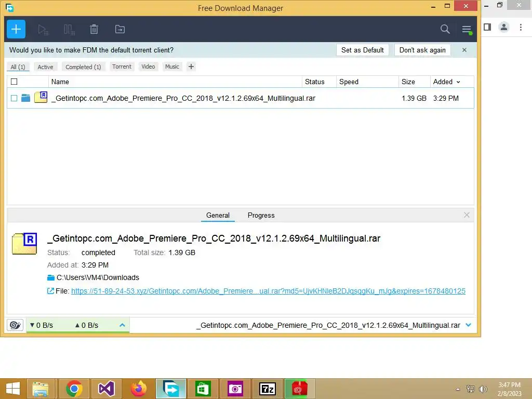Open browser three-dot menu behind FDM
The width and height of the screenshot is (532, 399).
521,27
